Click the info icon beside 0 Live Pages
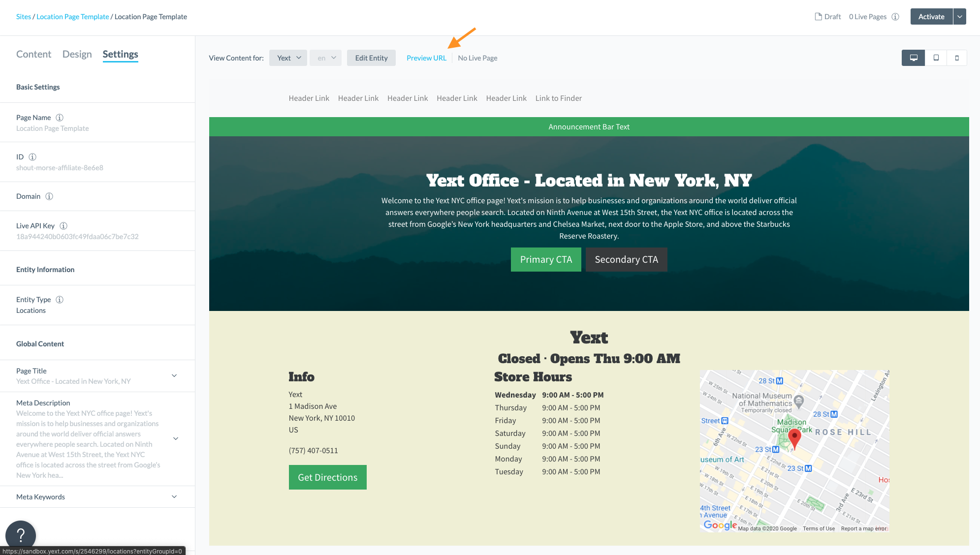This screenshot has height=555, width=980. (x=895, y=17)
